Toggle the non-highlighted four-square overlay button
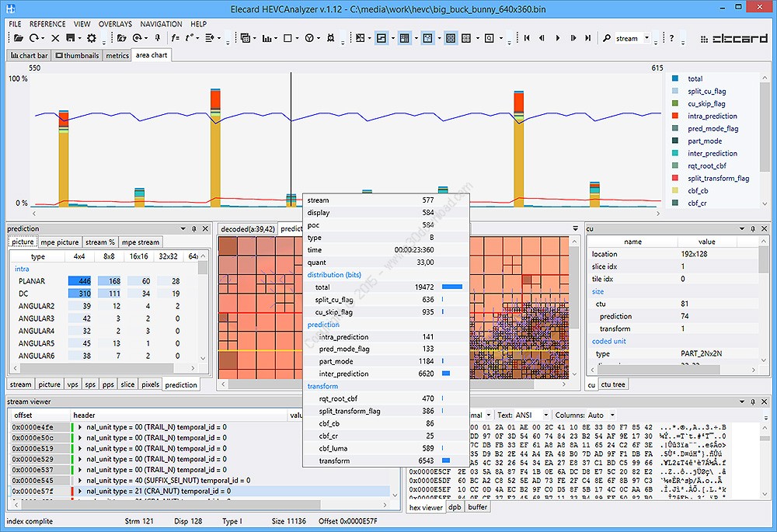The height and width of the screenshot is (532, 777). [x=466, y=38]
